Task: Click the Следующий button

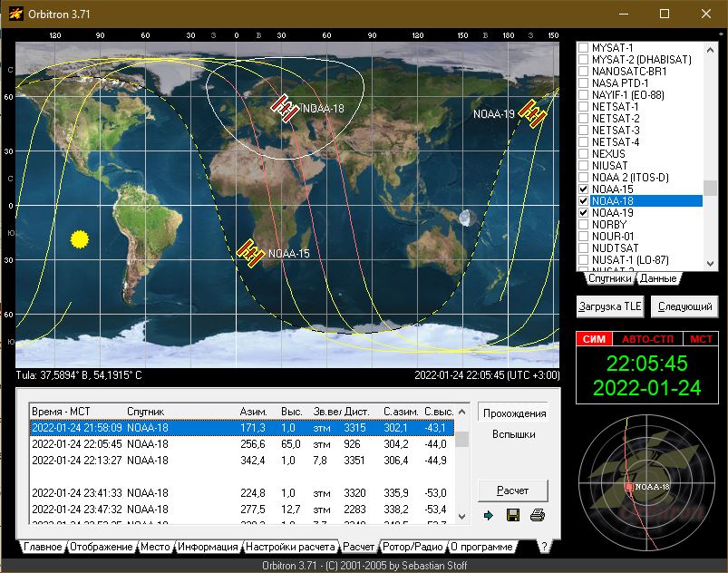Action: pyautogui.click(x=684, y=306)
